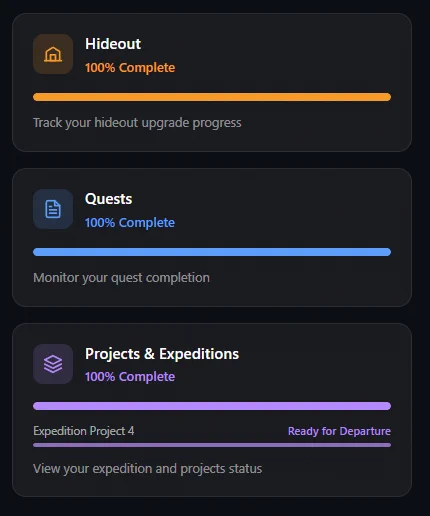Viewport: 430px width, 516px height.
Task: Click the purple Projects progress bar
Action: [212, 406]
